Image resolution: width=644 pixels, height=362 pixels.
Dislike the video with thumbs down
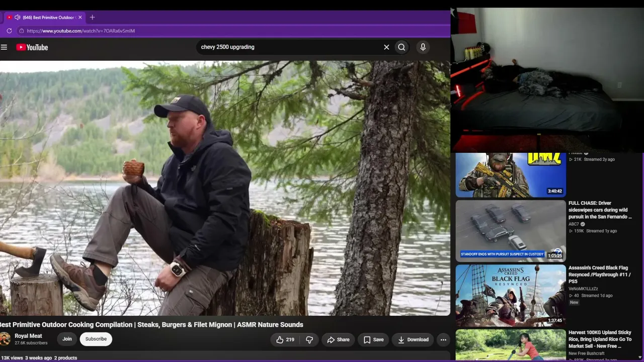tap(309, 340)
